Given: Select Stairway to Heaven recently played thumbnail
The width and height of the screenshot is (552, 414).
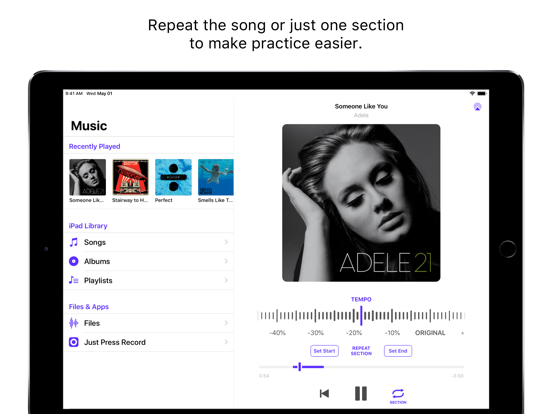Looking at the screenshot, I should tap(130, 177).
